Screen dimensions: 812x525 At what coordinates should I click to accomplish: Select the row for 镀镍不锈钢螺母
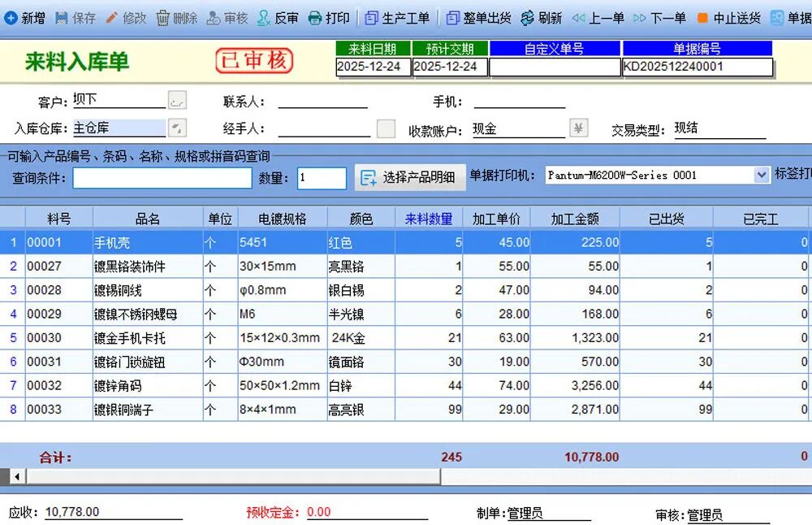coord(406,314)
